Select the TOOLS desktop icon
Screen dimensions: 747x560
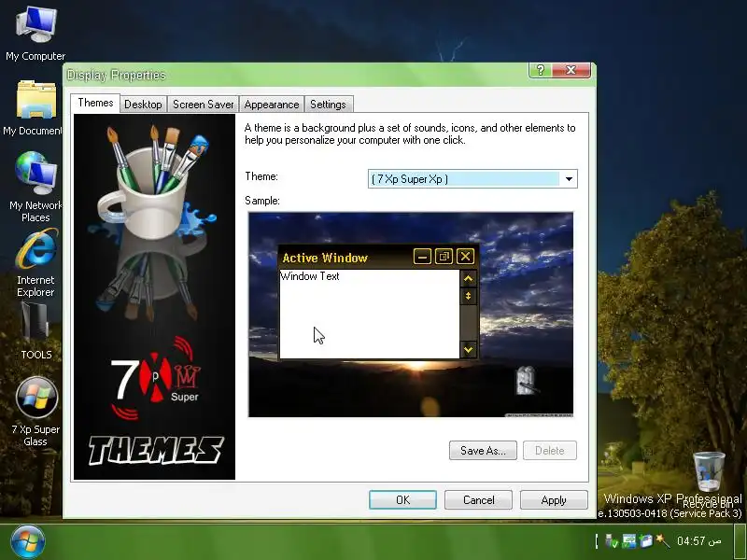coord(36,330)
